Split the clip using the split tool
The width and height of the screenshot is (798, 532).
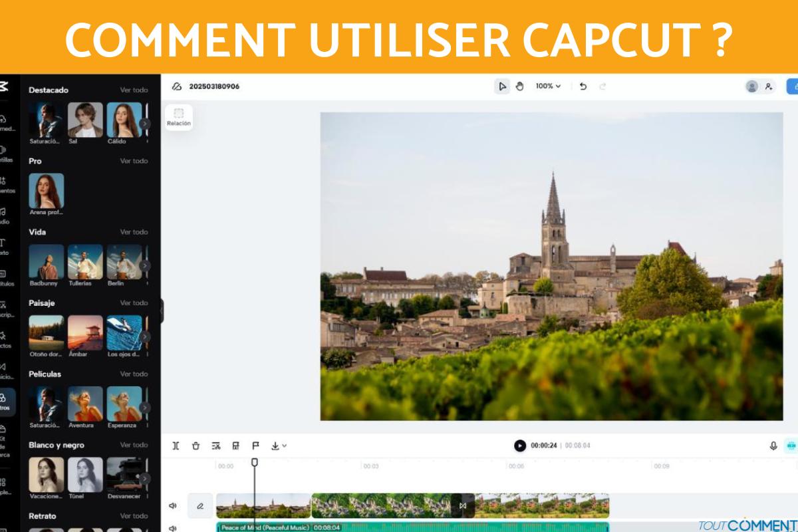point(176,446)
